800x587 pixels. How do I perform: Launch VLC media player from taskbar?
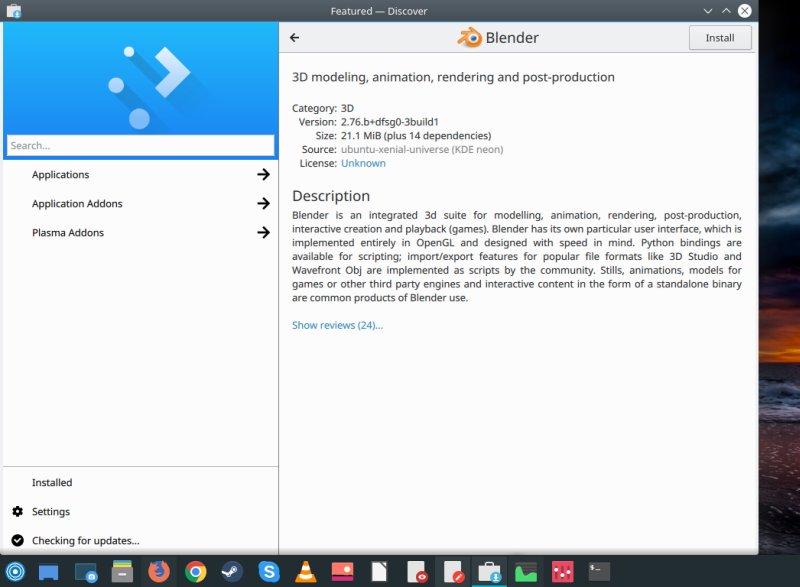pyautogui.click(x=306, y=572)
